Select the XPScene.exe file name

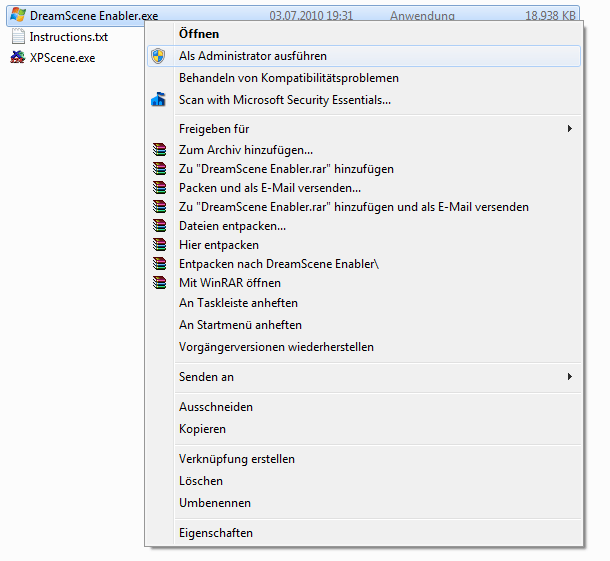point(62,58)
